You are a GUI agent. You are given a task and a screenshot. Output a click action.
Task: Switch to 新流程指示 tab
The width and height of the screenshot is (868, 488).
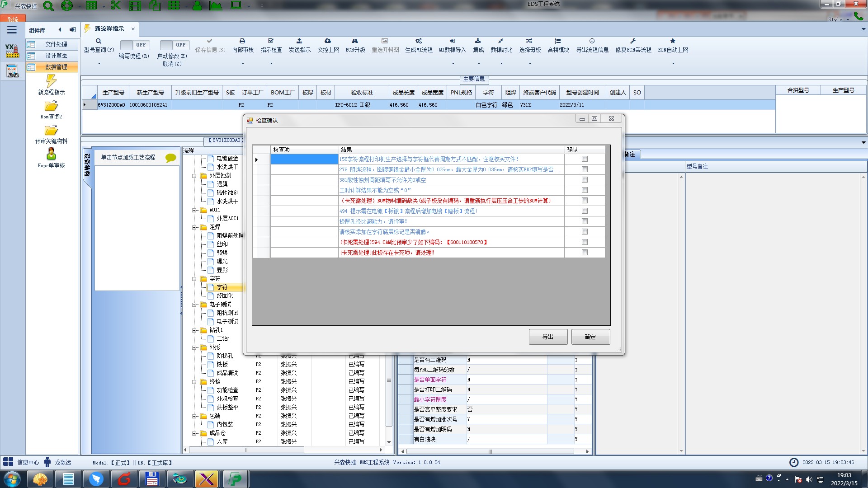click(x=109, y=29)
